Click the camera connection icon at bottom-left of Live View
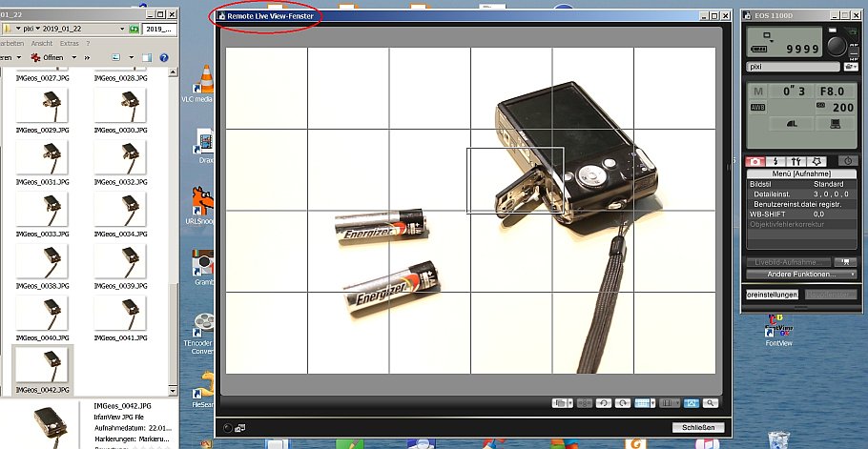This screenshot has height=449, width=868. (240, 427)
